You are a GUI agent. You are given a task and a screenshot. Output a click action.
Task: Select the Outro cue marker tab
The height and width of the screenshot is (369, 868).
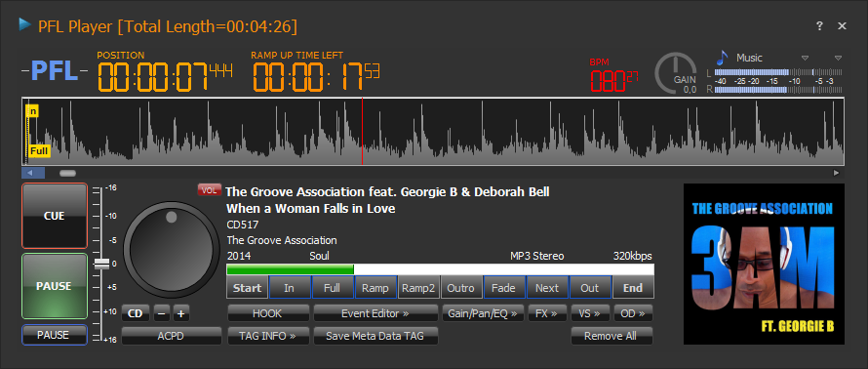click(461, 288)
